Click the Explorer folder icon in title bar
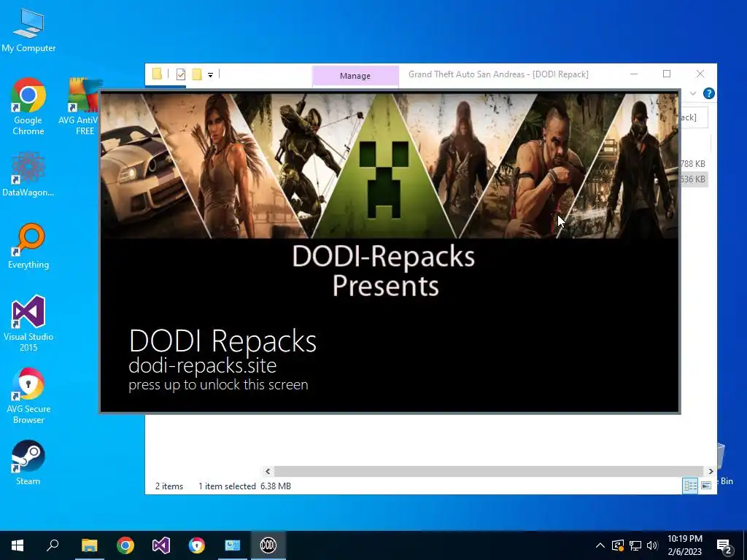Viewport: 747px width, 560px height. coord(158,74)
